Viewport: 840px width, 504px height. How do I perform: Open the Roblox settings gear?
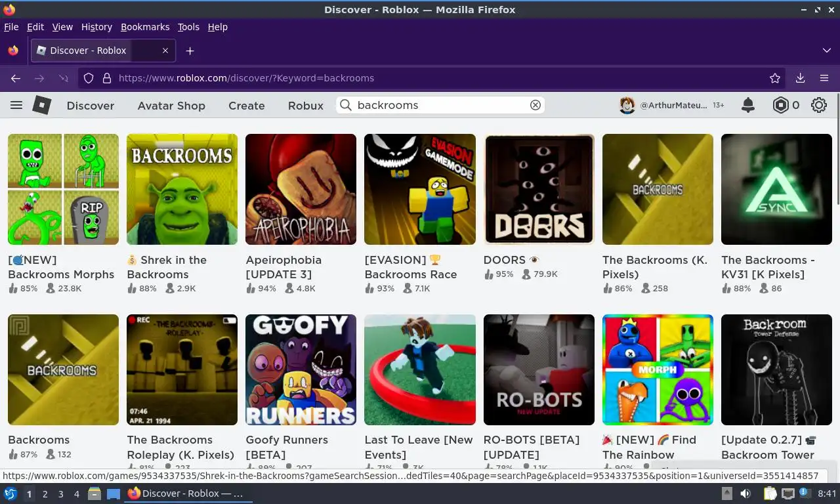click(x=818, y=105)
